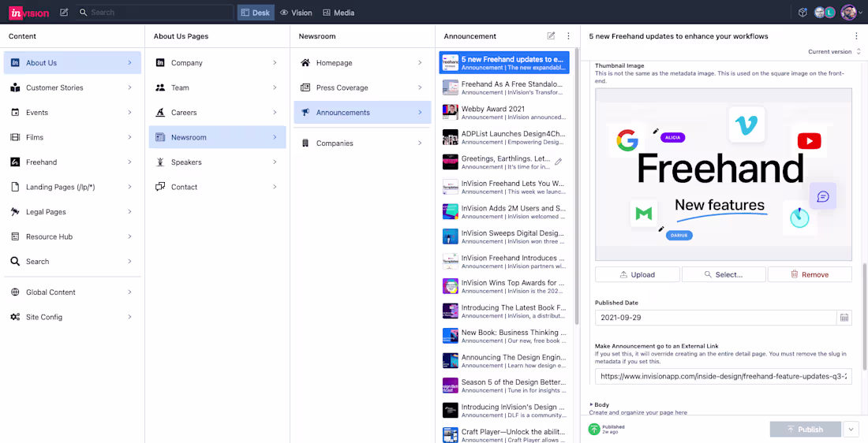This screenshot has width=868, height=443.
Task: Click the Remove image button
Action: [810, 274]
